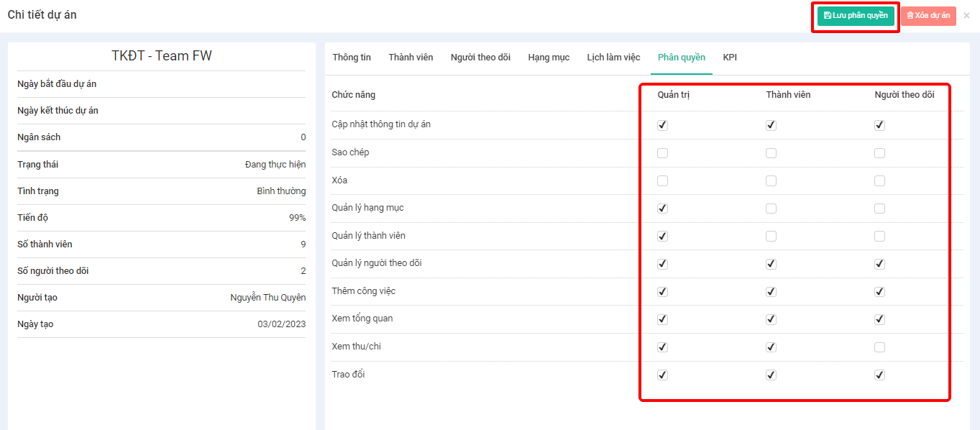Enable Sao chép permission for Quản trị

pyautogui.click(x=663, y=153)
